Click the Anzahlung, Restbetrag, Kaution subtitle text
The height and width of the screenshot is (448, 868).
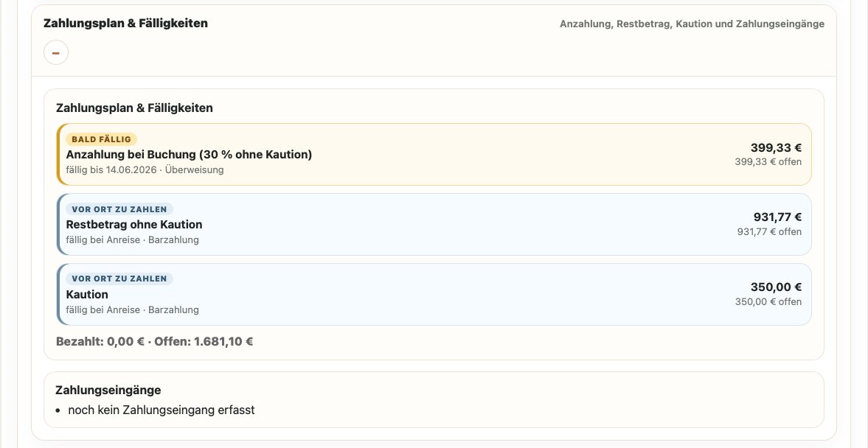(692, 24)
